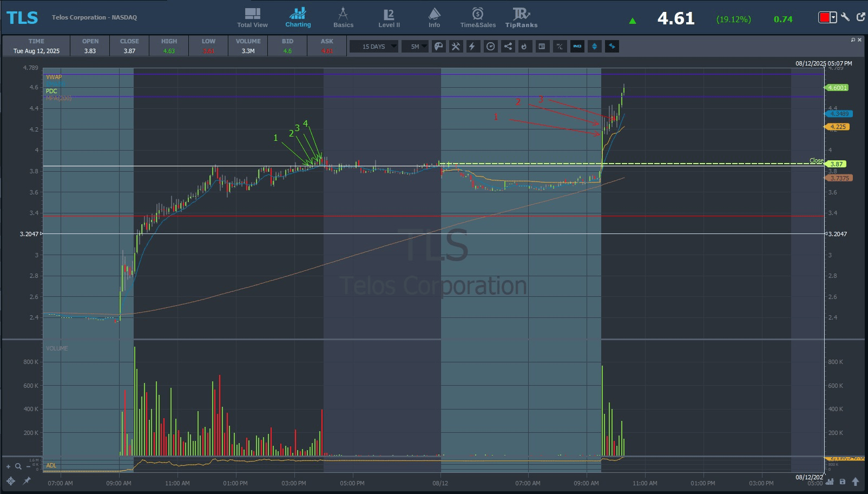Click the lightning bolt quick trade icon
Image resolution: width=868 pixels, height=494 pixels.
(x=472, y=47)
